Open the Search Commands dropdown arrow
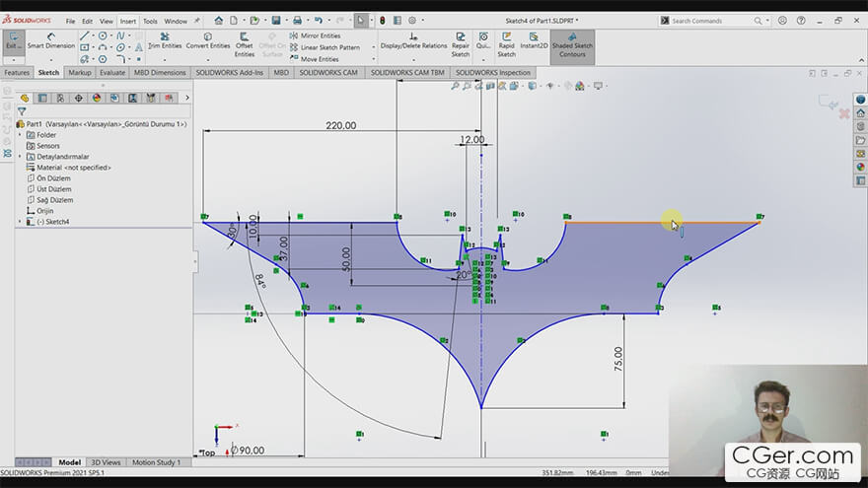Image resolution: width=868 pixels, height=488 pixels. [x=767, y=21]
